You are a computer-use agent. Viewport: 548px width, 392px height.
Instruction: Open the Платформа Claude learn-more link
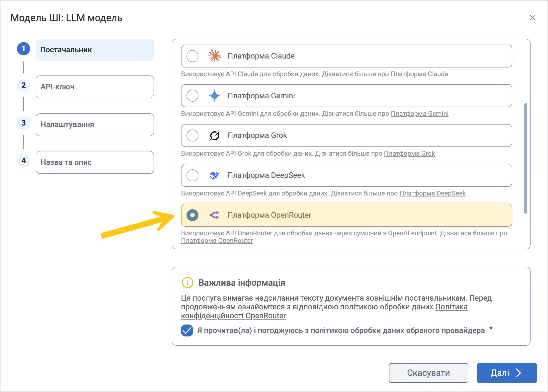coord(419,74)
